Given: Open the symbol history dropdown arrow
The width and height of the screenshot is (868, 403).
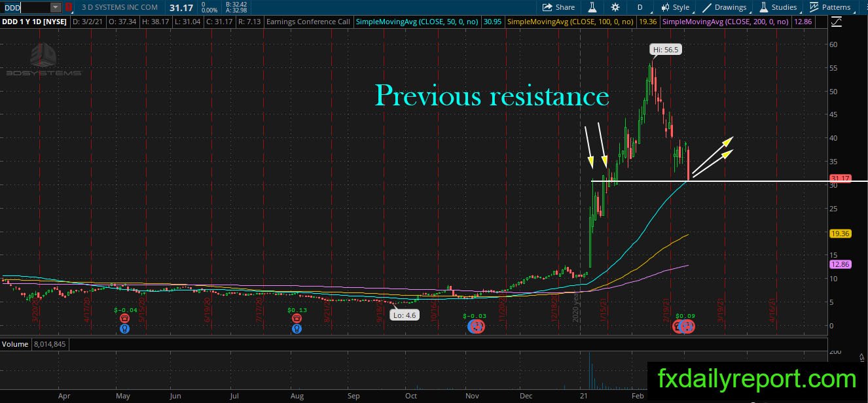Looking at the screenshot, I should point(56,7).
